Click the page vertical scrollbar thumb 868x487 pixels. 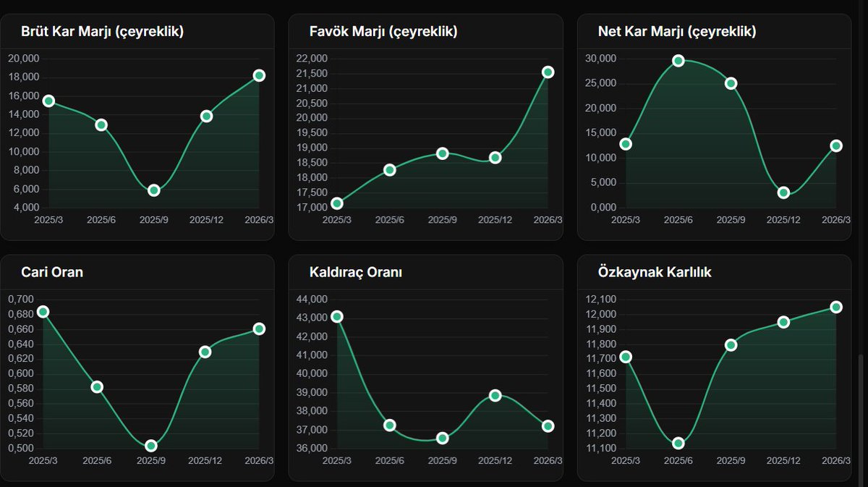point(861,420)
